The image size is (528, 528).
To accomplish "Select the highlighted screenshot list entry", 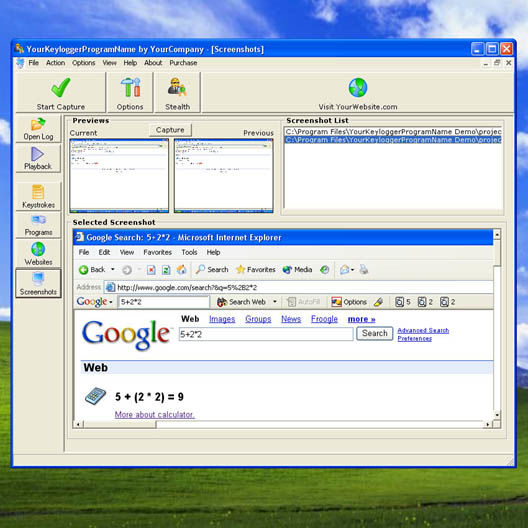I will pos(393,140).
